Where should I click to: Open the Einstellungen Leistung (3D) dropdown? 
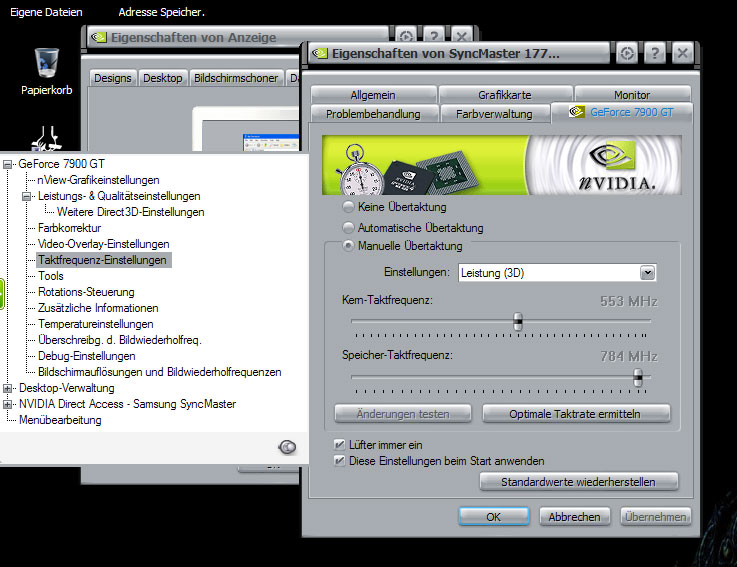pyautogui.click(x=647, y=273)
